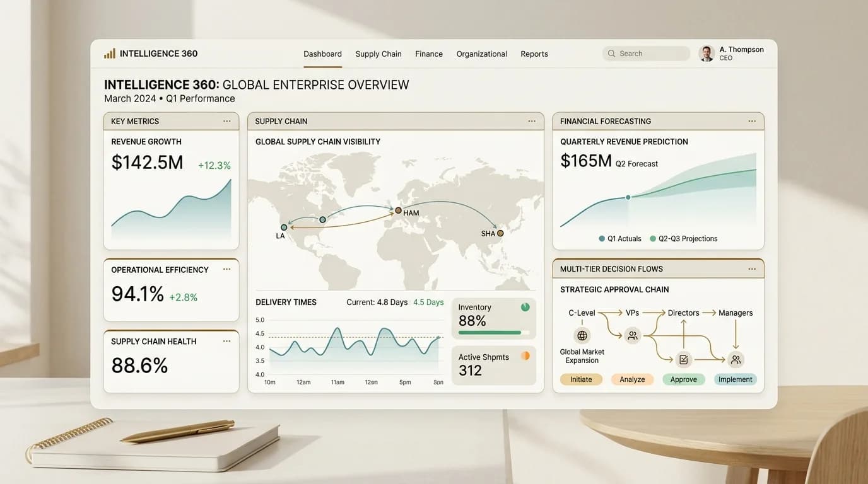Click the C-Level label in approval chain
The height and width of the screenshot is (484, 868).
[582, 313]
